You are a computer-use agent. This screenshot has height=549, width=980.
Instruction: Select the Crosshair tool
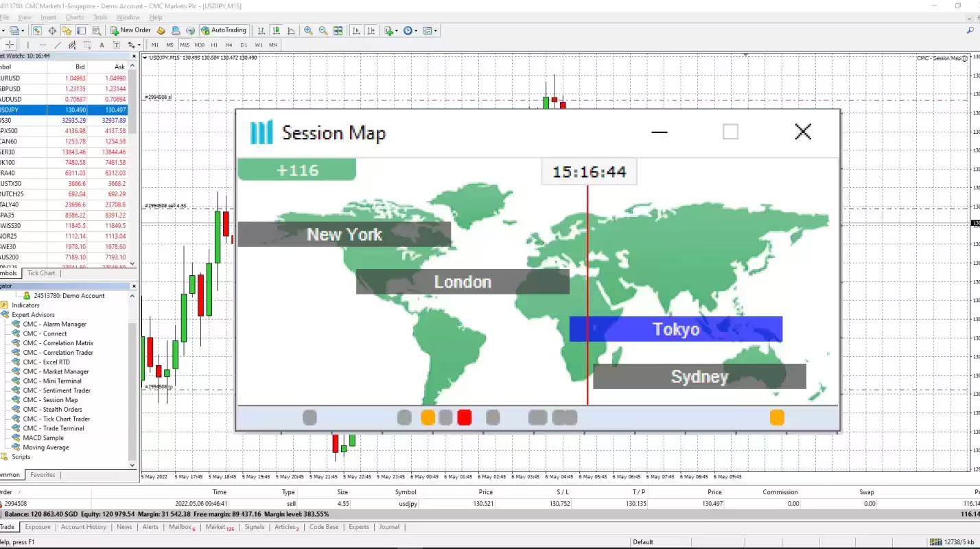tap(10, 45)
